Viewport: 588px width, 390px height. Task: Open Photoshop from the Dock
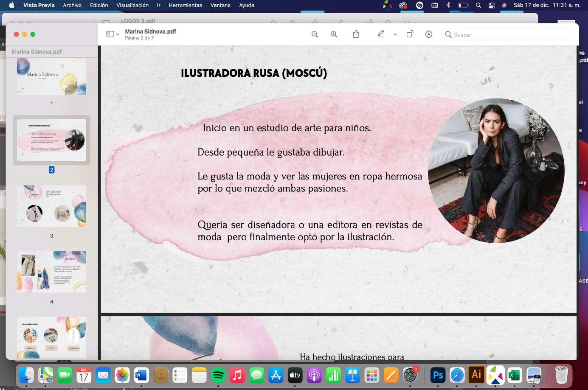pyautogui.click(x=437, y=375)
